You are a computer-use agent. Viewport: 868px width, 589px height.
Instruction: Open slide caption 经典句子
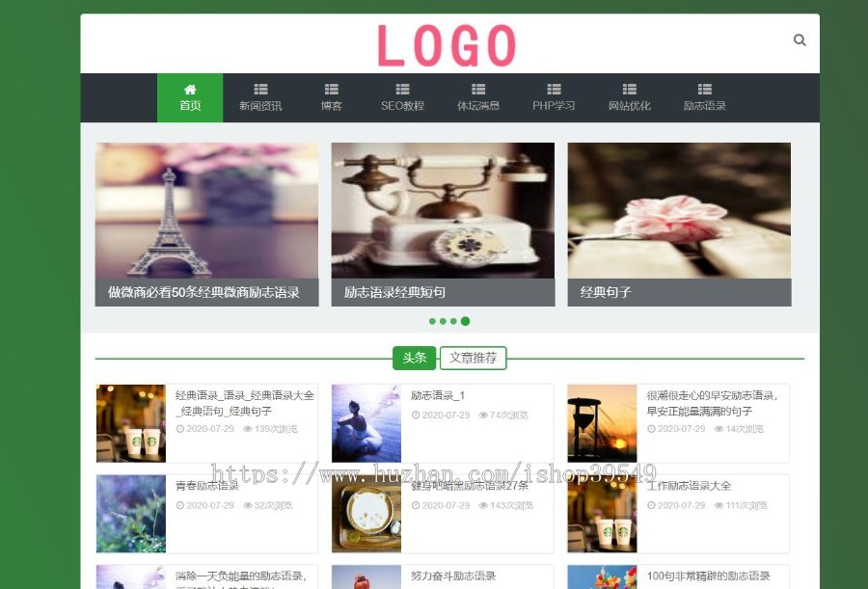[606, 292]
